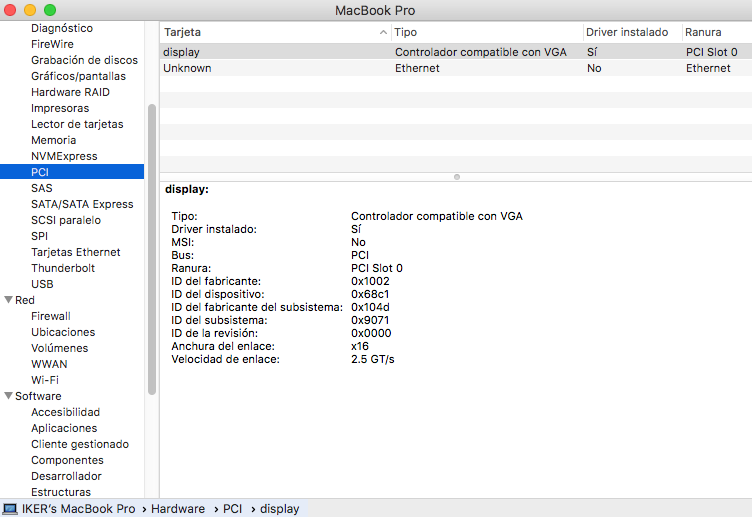752x517 pixels.
Task: Open Accesibilidad under Software
Action: [x=65, y=412]
